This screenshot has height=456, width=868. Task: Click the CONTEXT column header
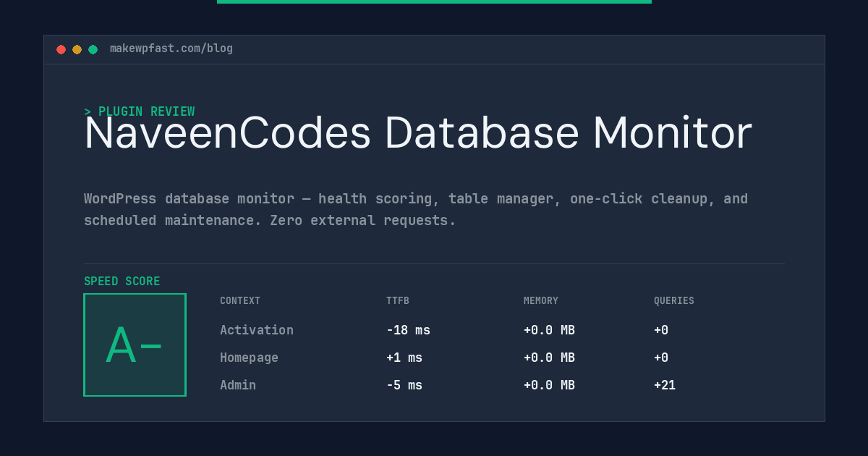tap(240, 301)
